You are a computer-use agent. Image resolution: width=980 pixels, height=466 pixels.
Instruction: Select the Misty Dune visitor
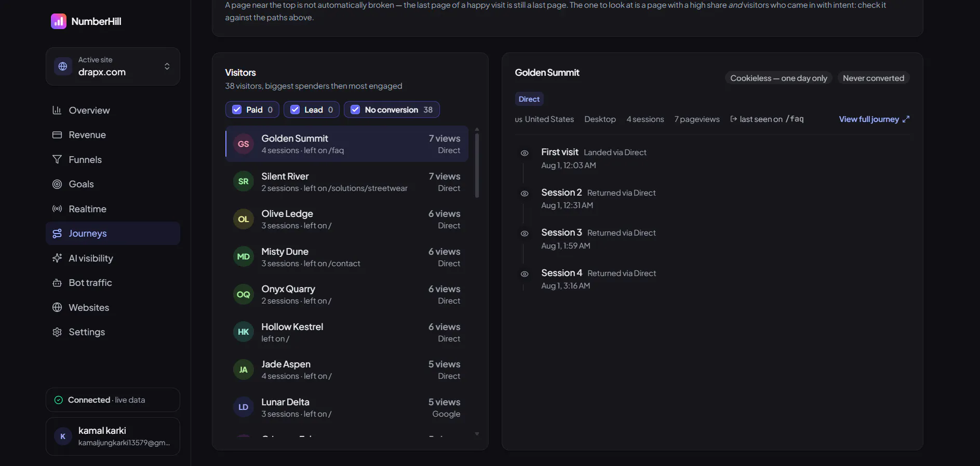pyautogui.click(x=347, y=257)
